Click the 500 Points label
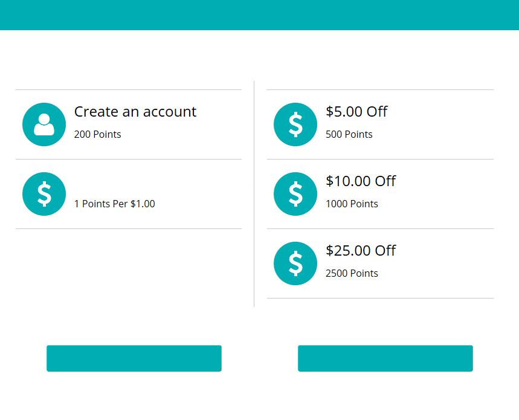The width and height of the screenshot is (519, 420). coord(349,134)
